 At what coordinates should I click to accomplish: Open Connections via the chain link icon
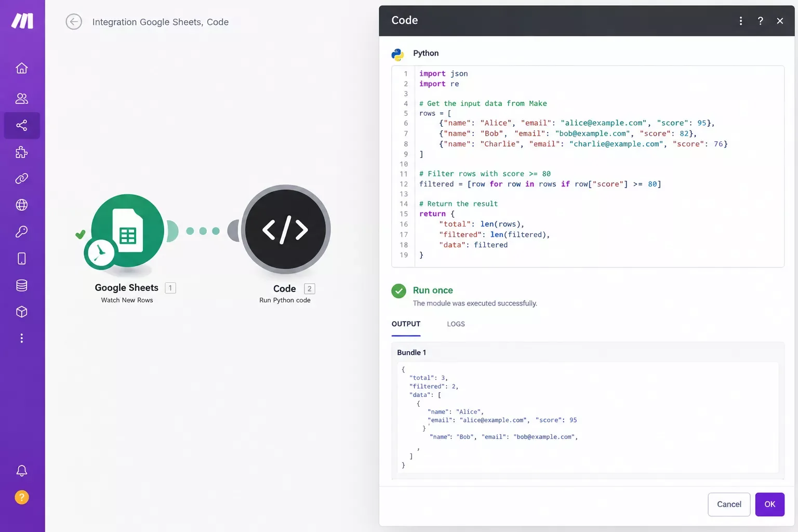22,179
